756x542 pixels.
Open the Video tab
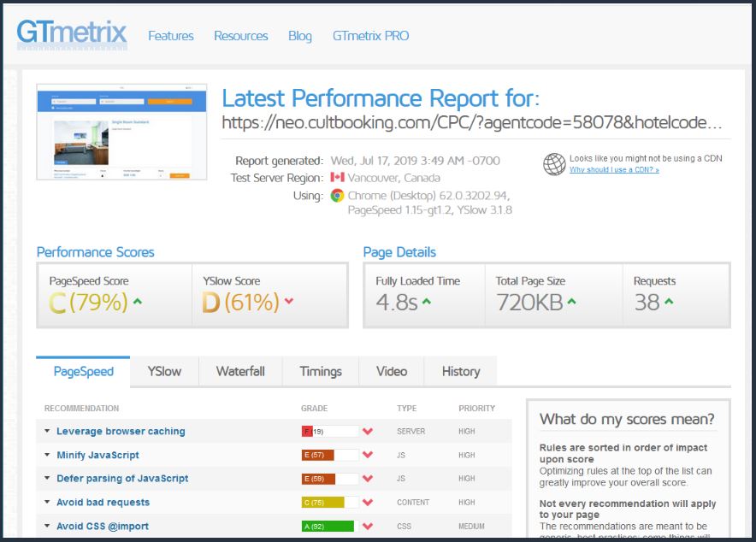[x=392, y=372]
